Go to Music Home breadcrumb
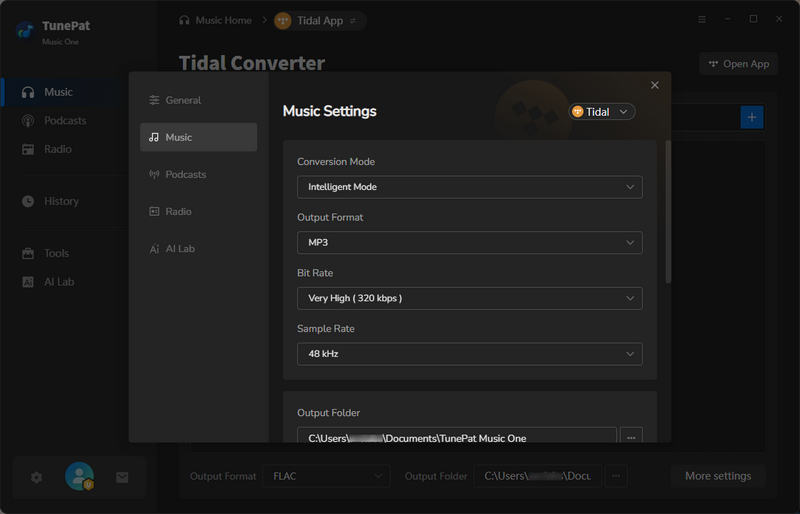The height and width of the screenshot is (514, 800). coord(215,20)
